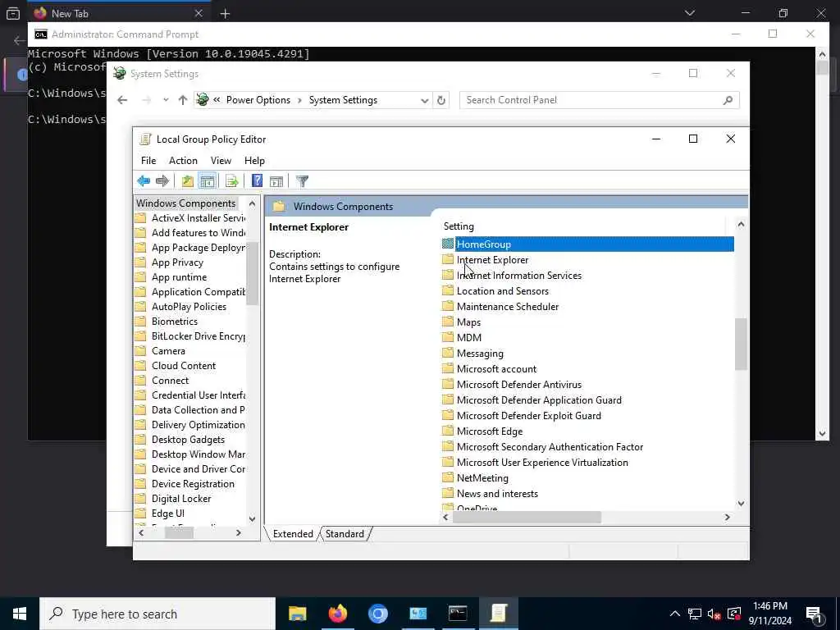Open the notification center icon
The width and height of the screenshot is (840, 630).
click(814, 614)
